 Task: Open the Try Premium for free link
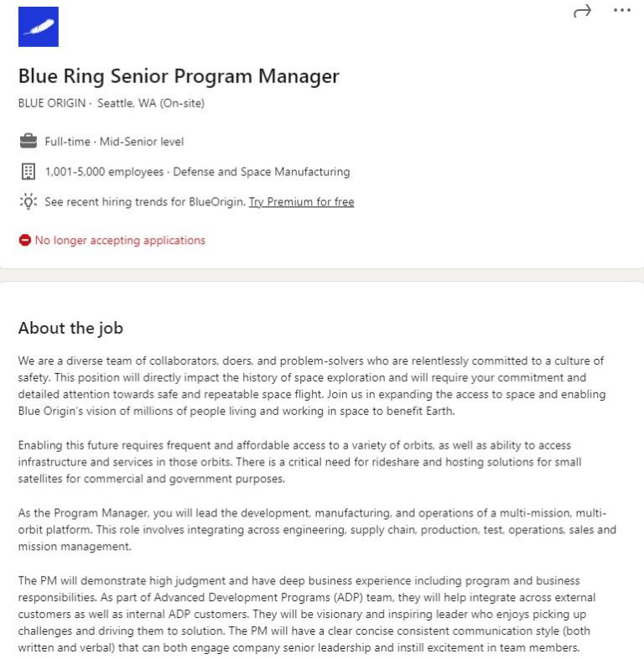coord(301,202)
